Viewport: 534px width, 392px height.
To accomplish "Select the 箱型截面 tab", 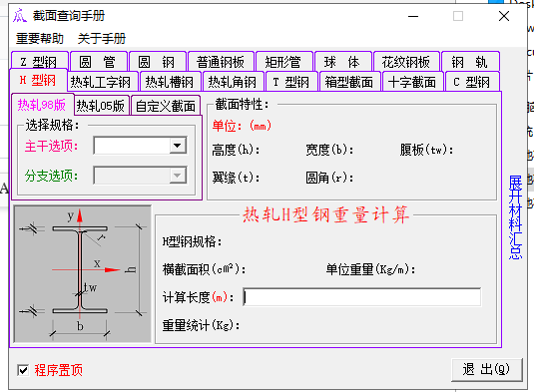I will point(349,82).
